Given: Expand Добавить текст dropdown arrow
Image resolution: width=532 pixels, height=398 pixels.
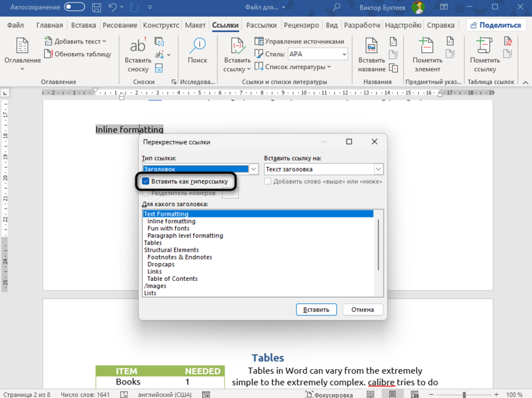Looking at the screenshot, I should coord(104,41).
